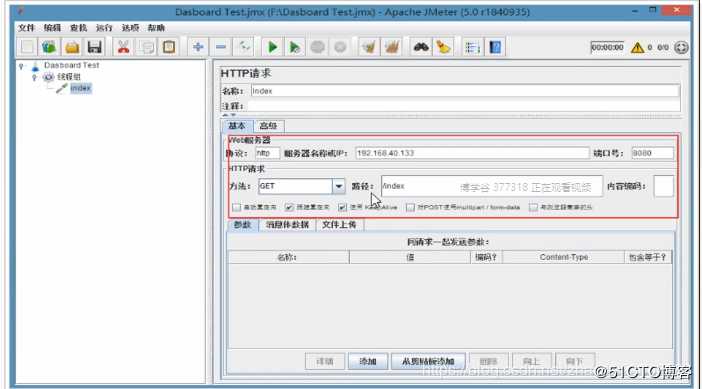
Task: Open the 运行 menu
Action: [104, 28]
